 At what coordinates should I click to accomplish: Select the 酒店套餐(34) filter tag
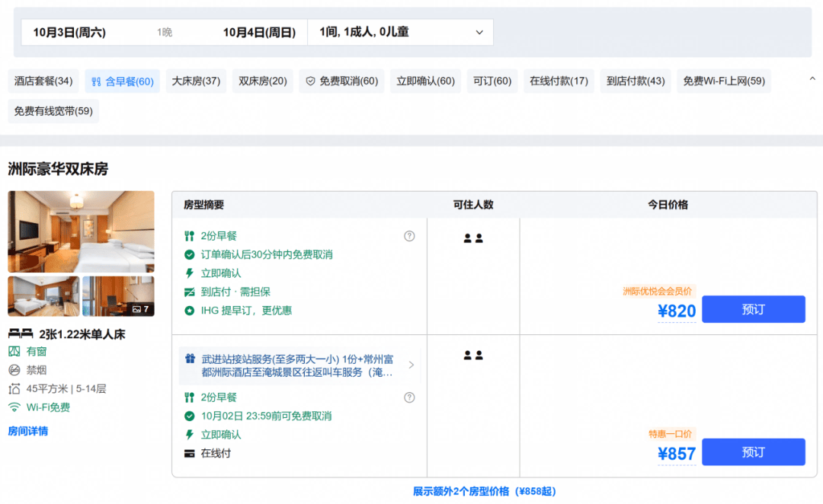coord(43,81)
